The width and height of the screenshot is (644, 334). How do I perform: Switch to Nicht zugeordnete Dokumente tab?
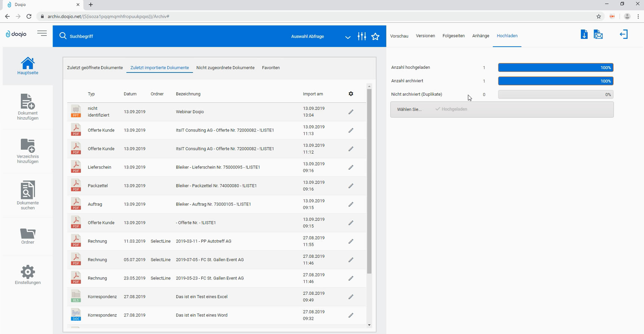pos(225,68)
